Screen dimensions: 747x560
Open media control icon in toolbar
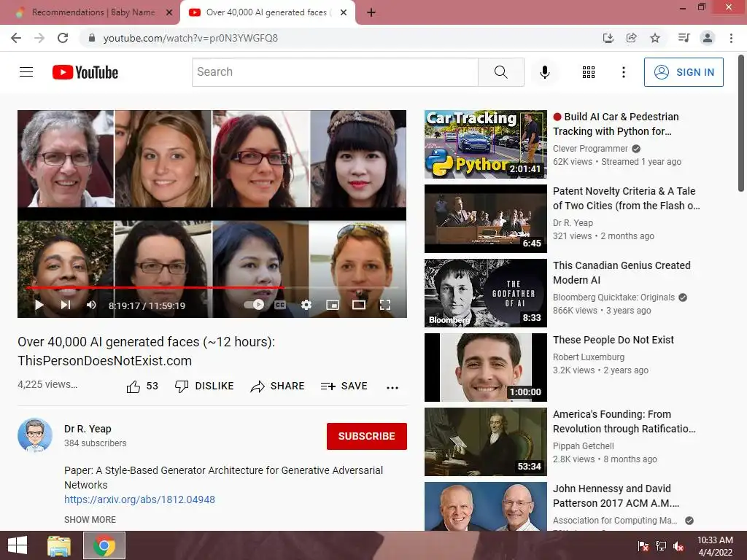pyautogui.click(x=684, y=38)
